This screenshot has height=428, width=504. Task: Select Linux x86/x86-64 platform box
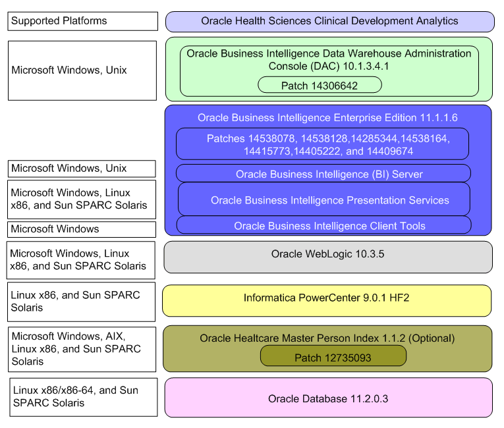click(x=84, y=397)
